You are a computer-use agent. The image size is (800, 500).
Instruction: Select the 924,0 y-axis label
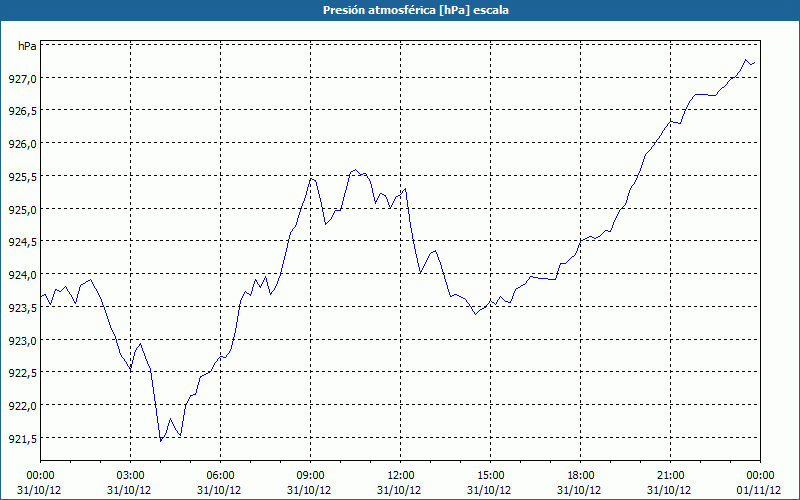click(x=23, y=274)
